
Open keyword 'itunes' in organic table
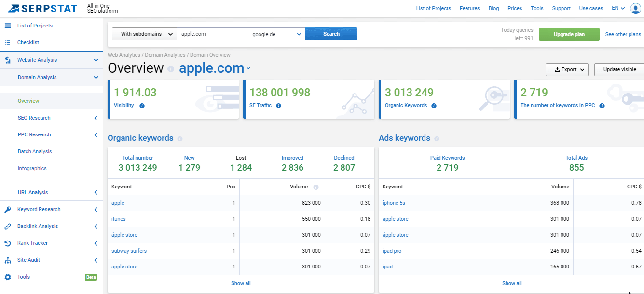[x=119, y=219]
